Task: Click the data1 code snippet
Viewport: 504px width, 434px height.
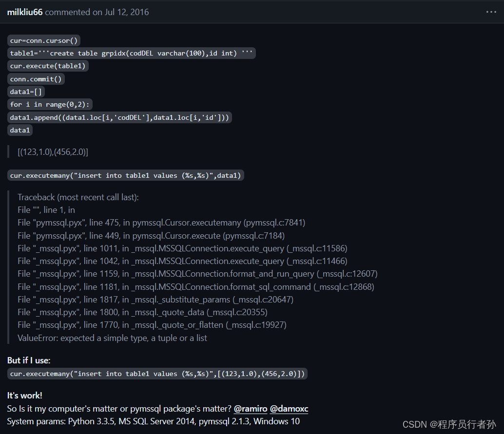Action: 19,130
